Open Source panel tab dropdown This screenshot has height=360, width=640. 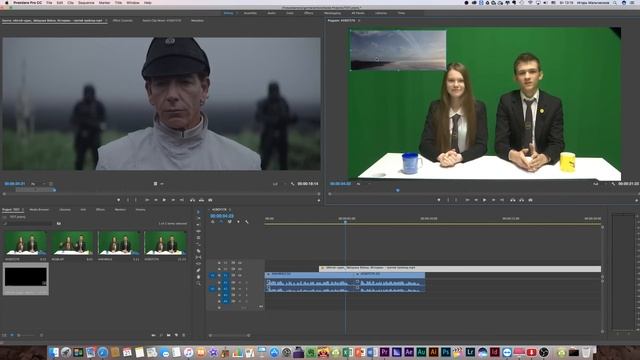[x=106, y=20]
